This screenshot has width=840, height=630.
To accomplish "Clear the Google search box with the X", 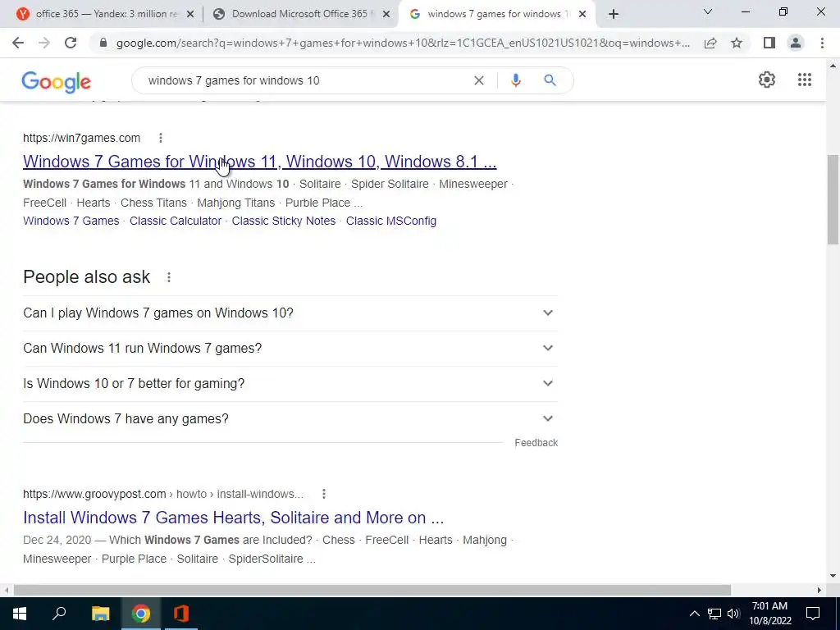I will point(479,80).
